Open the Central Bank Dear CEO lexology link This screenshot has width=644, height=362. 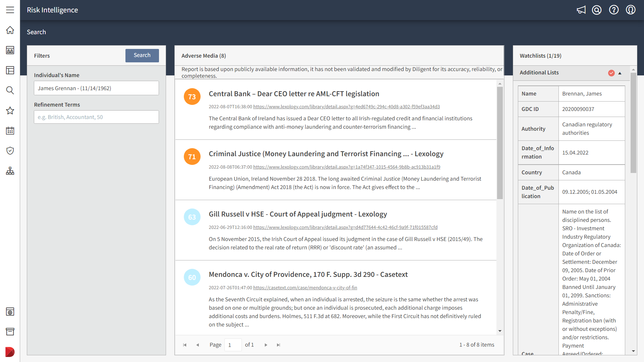(x=346, y=107)
